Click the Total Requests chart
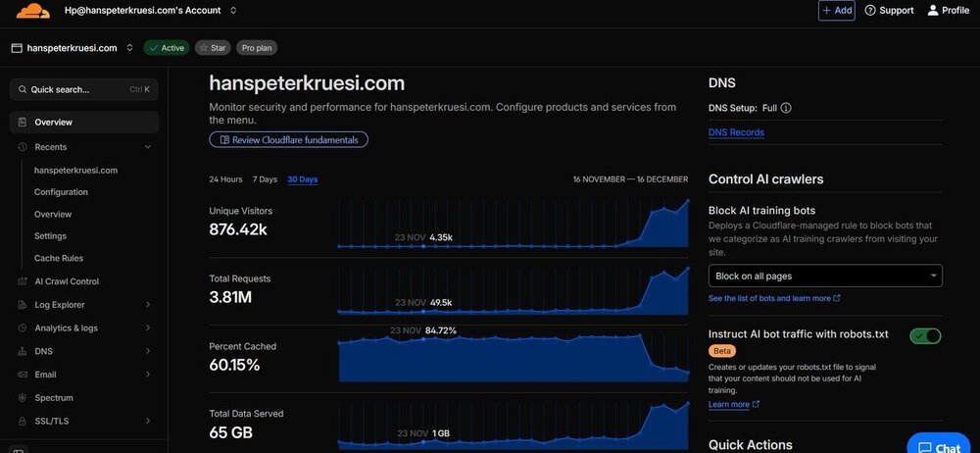Screen dimensions: 980x453 point(514,290)
